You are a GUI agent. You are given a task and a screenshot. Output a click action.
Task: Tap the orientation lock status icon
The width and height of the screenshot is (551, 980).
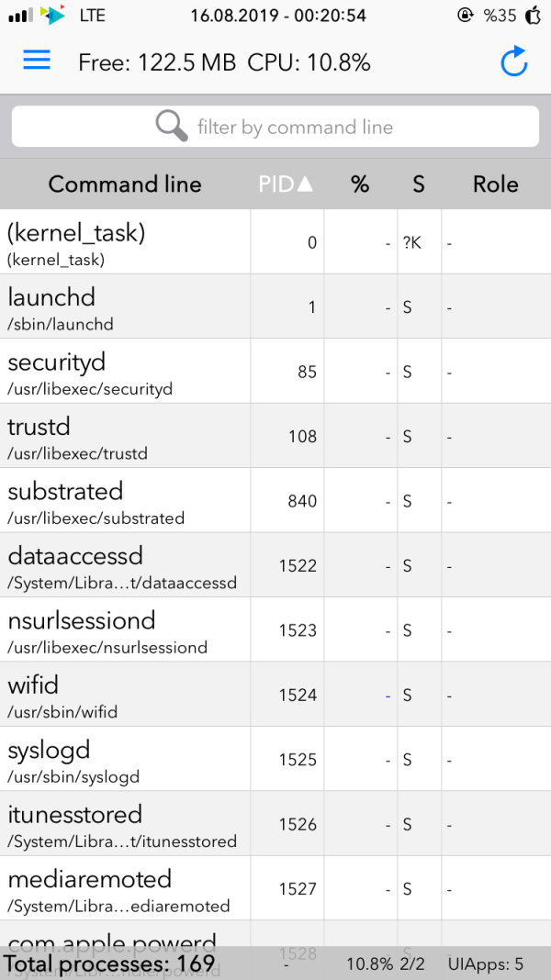pos(466,16)
